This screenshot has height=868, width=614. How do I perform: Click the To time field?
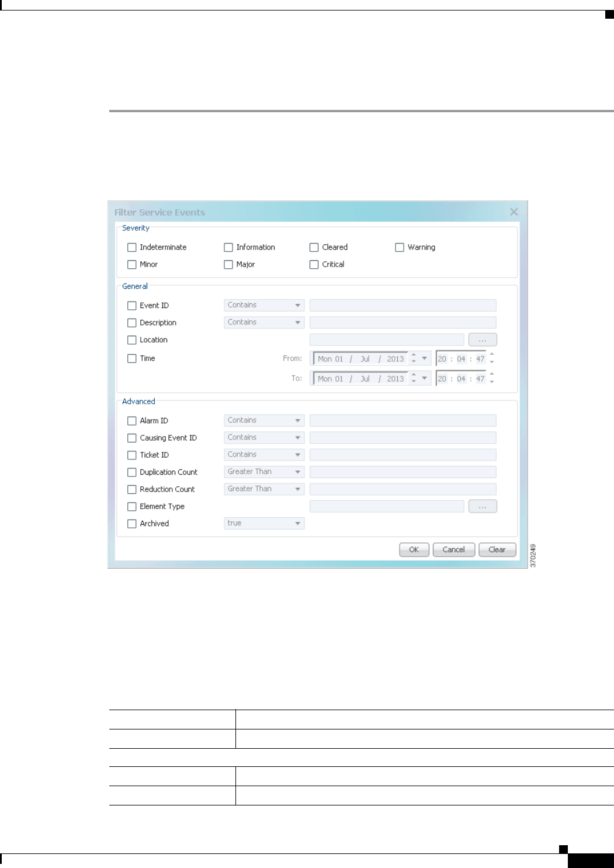[461, 379]
